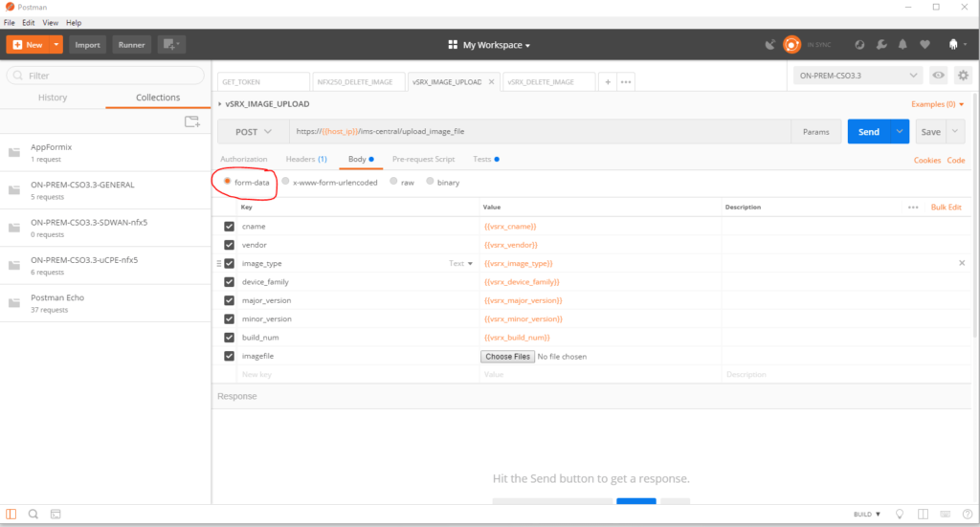Uncheck the cname parameter checkbox

pyautogui.click(x=229, y=227)
